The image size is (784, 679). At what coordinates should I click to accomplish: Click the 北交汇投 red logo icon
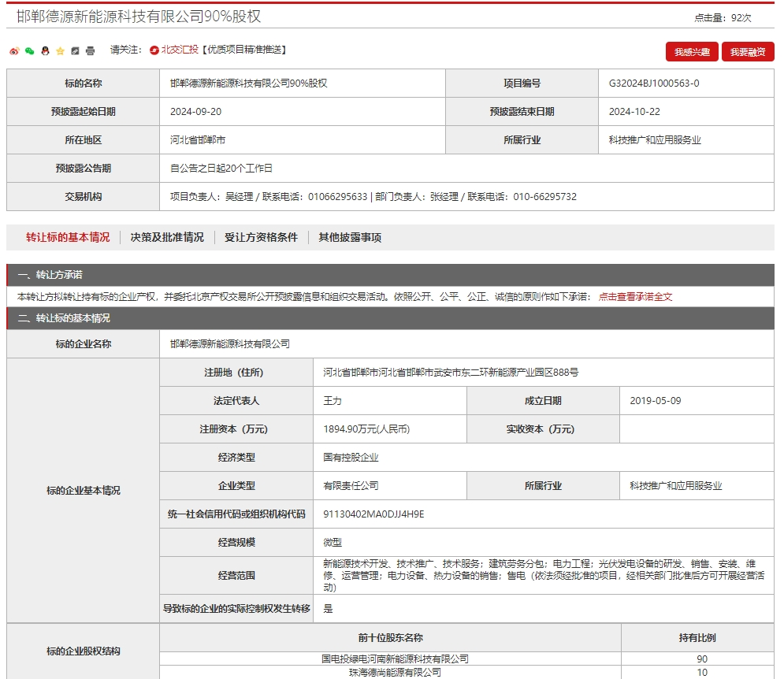click(x=154, y=50)
